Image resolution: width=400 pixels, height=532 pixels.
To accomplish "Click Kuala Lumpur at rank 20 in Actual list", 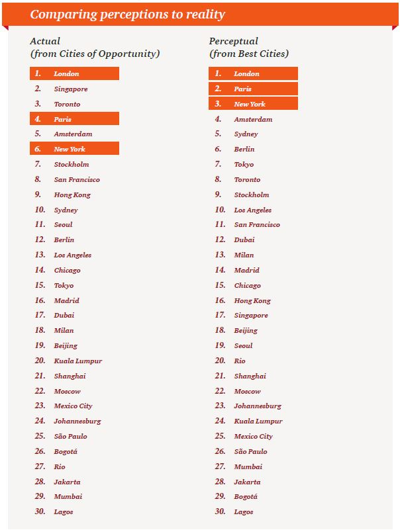I will tap(78, 361).
